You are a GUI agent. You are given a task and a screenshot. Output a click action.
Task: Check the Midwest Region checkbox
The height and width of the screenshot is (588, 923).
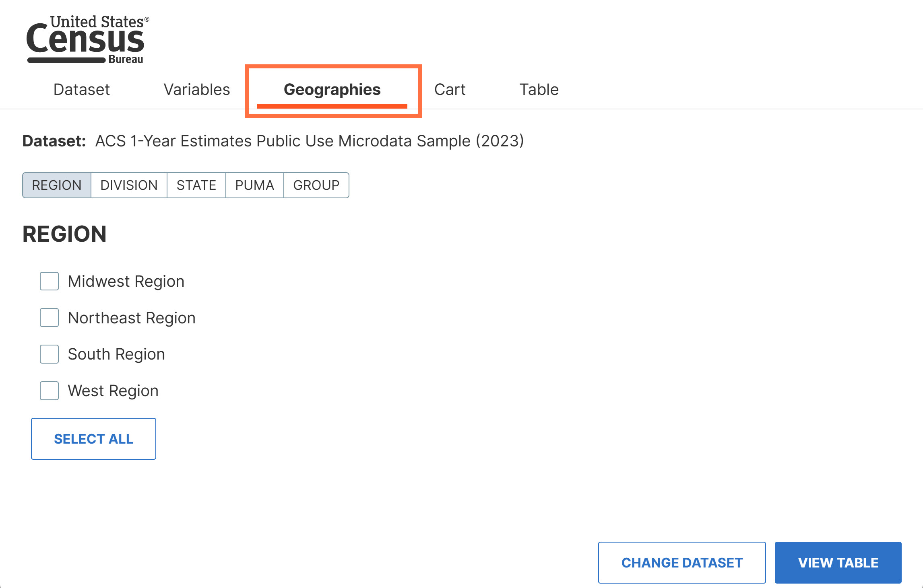coord(49,281)
